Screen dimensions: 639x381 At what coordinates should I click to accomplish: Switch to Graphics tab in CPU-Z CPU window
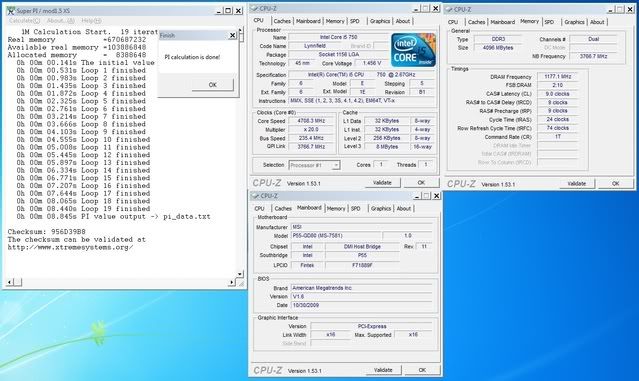click(380, 21)
